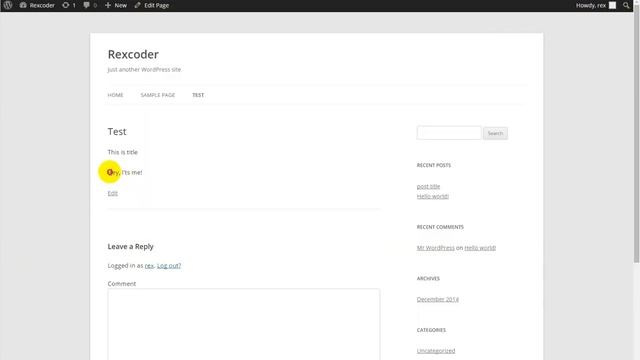Image resolution: width=640 pixels, height=360 pixels.
Task: Click the Edit link below the page content
Action: point(113,193)
